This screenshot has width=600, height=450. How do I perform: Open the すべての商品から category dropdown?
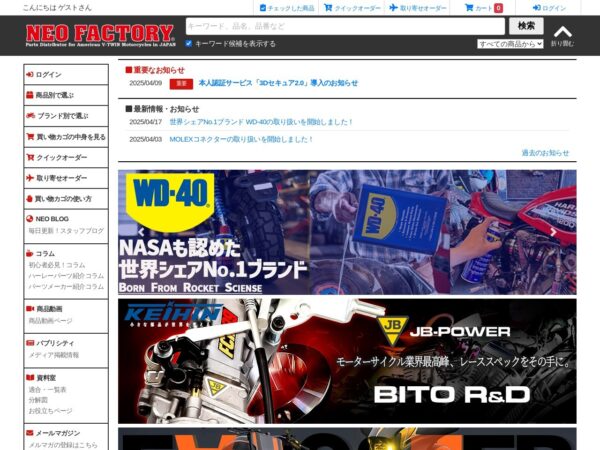tap(510, 44)
